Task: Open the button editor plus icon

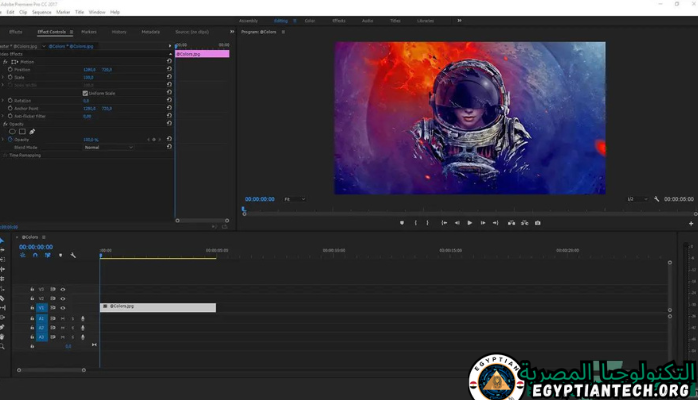Action: [x=691, y=224]
